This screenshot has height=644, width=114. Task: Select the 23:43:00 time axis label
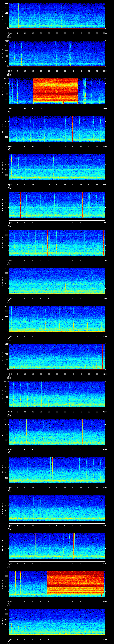coord(9,488)
